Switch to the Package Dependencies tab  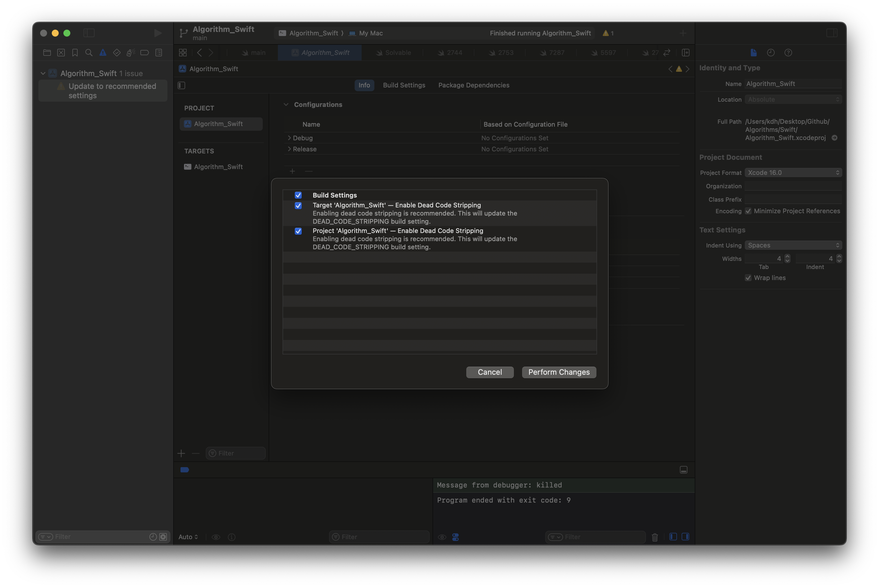point(474,85)
